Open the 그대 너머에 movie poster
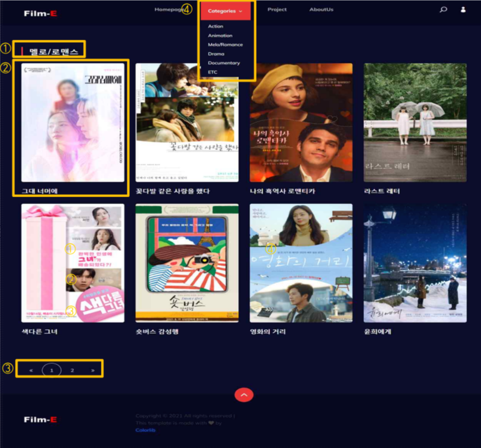481x448 pixels. tap(73, 123)
